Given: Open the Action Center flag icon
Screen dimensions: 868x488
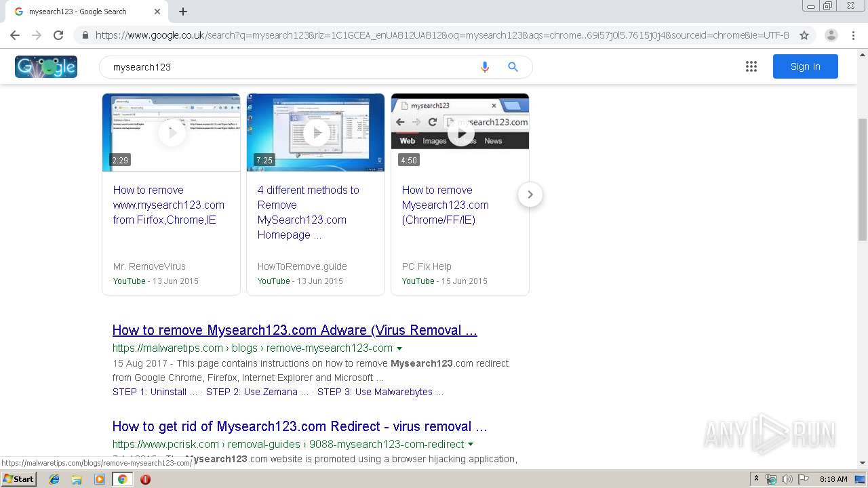Looking at the screenshot, I should (x=804, y=479).
